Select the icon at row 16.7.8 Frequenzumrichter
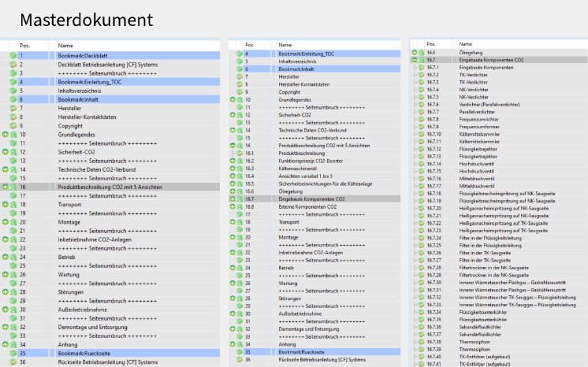 click(421, 119)
